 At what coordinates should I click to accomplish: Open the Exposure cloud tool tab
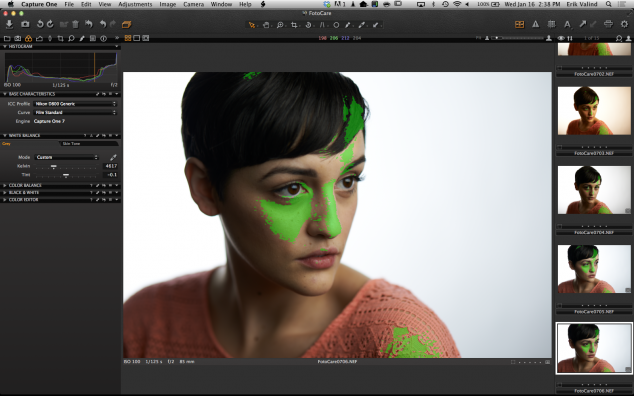(x=39, y=38)
